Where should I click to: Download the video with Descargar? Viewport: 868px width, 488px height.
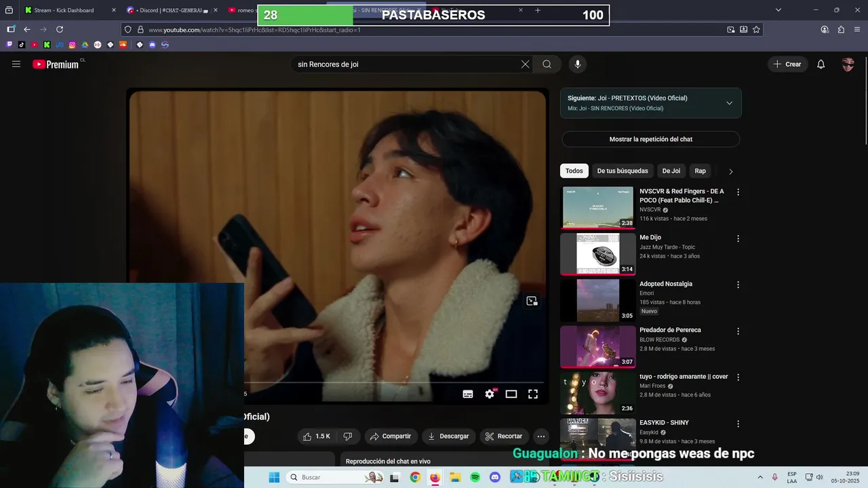pyautogui.click(x=448, y=436)
